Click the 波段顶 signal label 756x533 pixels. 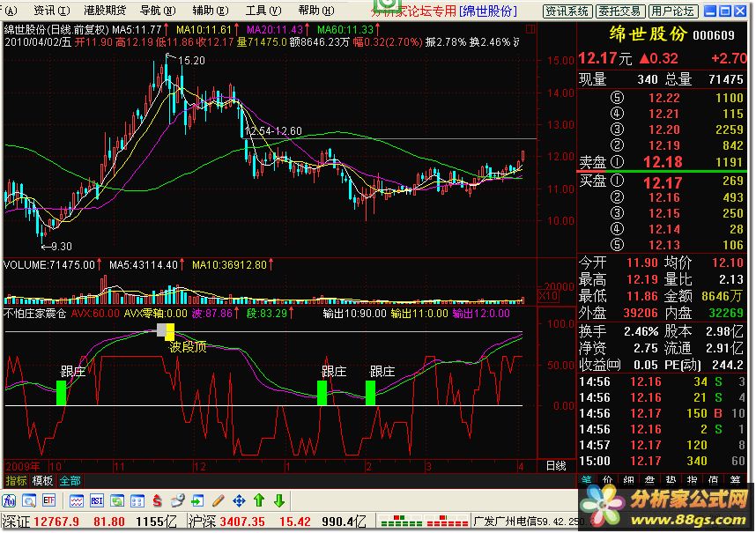point(188,347)
